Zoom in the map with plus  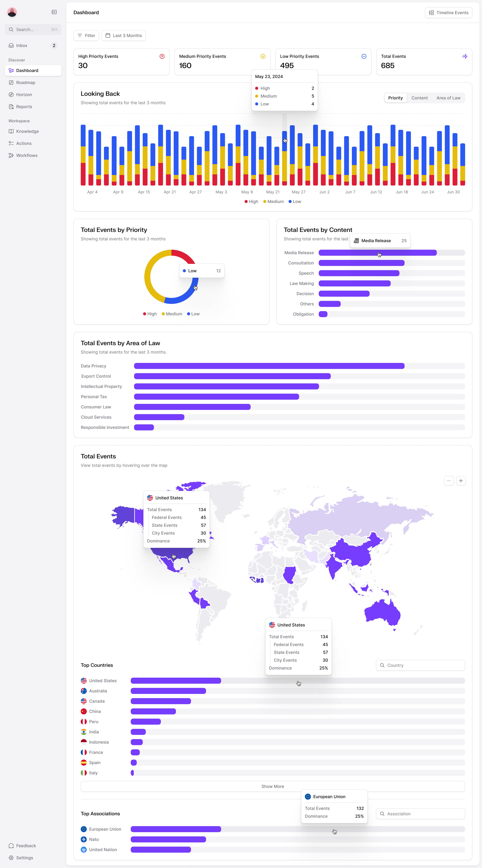tap(461, 481)
